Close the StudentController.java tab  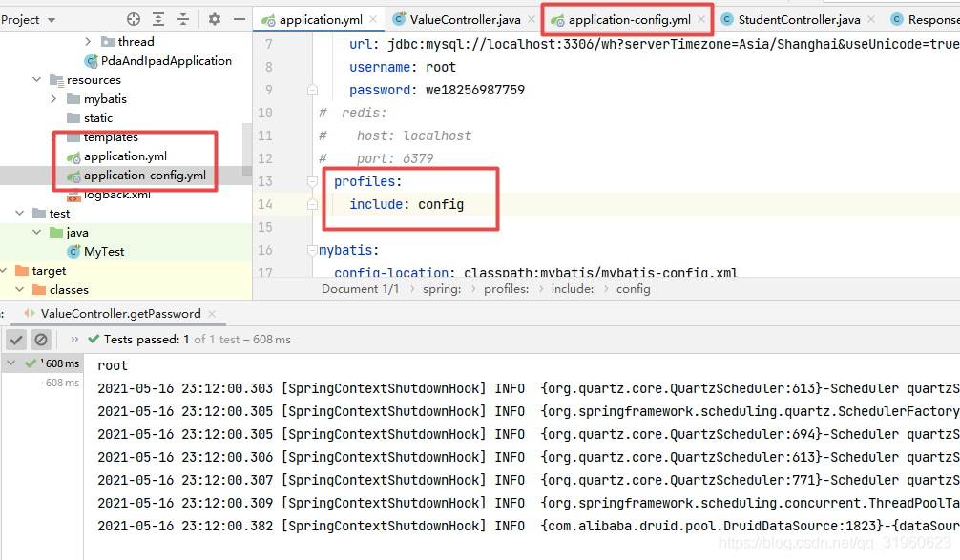[871, 20]
